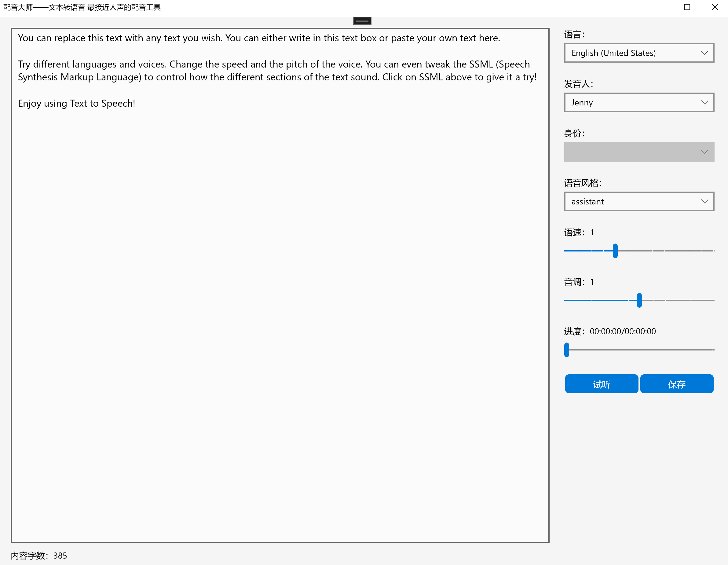Open the English (United States) language dropdown

click(x=639, y=53)
